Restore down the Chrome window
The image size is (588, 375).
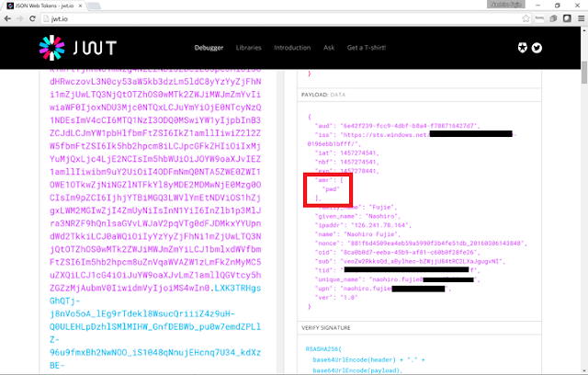558,6
